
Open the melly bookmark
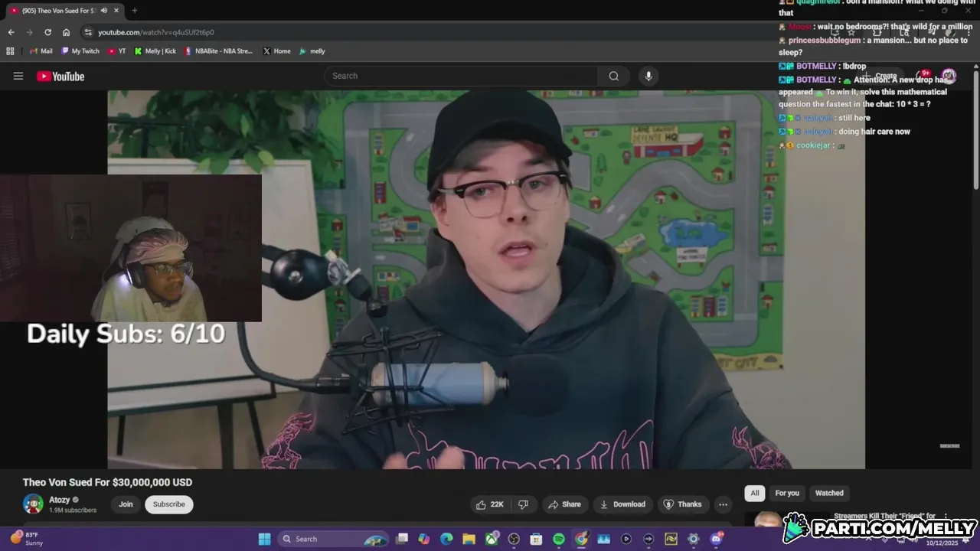click(x=312, y=51)
